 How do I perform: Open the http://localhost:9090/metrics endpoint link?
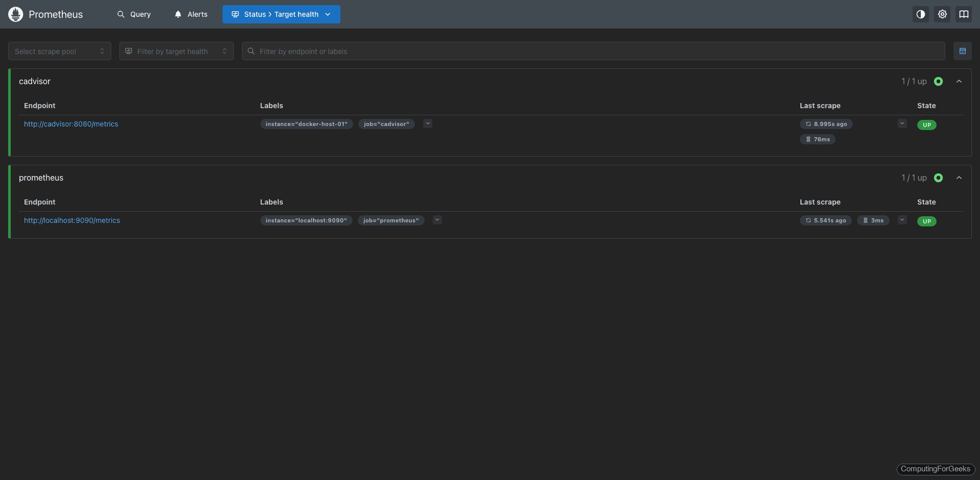pyautogui.click(x=71, y=220)
